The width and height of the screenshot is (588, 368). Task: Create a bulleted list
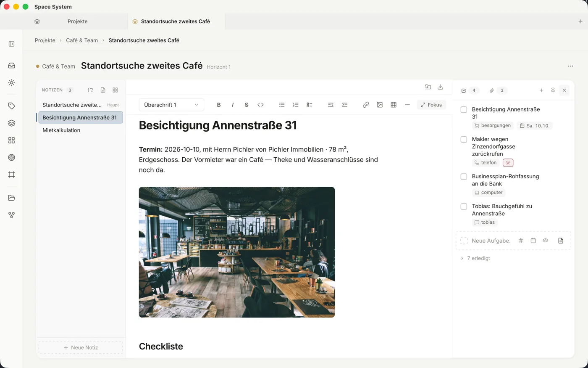[282, 105]
